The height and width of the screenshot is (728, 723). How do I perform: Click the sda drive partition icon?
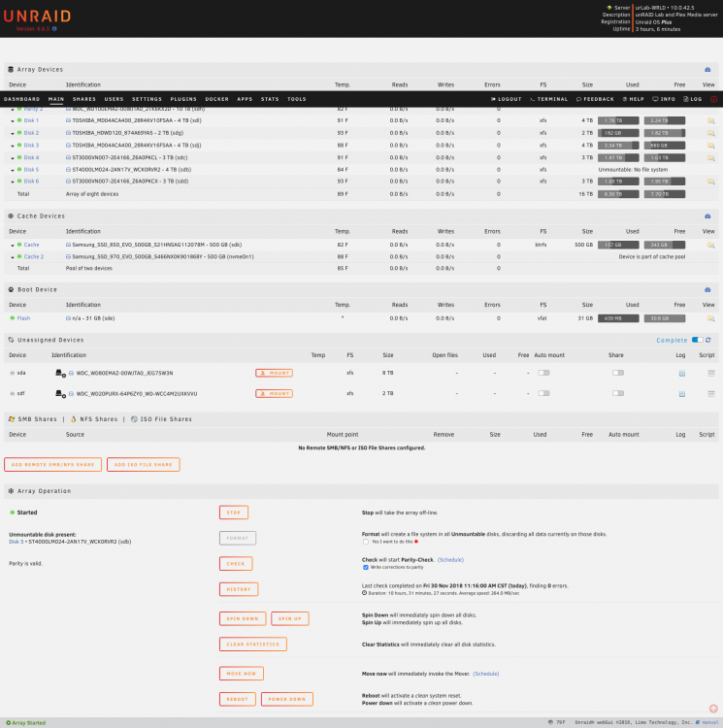pos(60,373)
